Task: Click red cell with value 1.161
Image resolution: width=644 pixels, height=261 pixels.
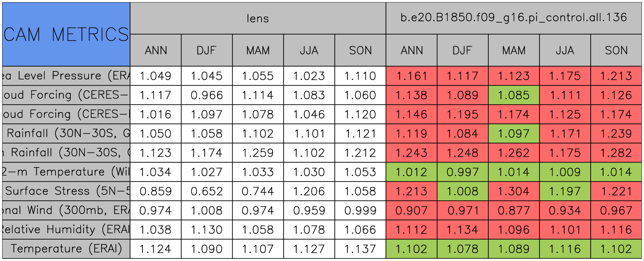Action: (x=412, y=76)
